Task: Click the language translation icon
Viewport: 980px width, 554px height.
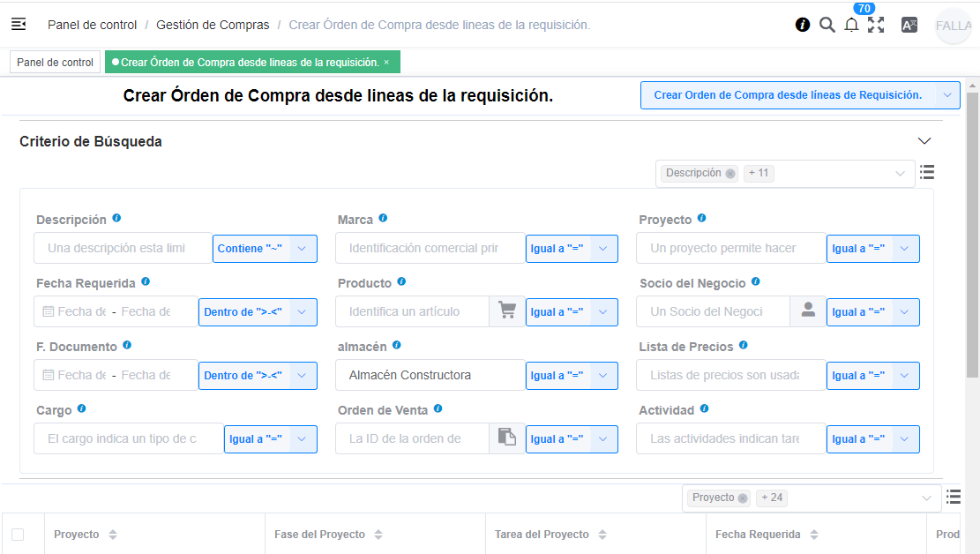Action: point(909,25)
